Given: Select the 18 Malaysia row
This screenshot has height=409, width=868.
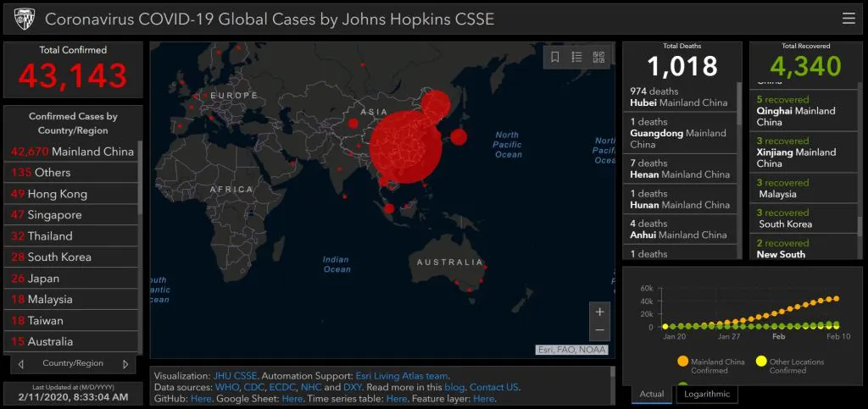Looking at the screenshot, I should tap(71, 300).
